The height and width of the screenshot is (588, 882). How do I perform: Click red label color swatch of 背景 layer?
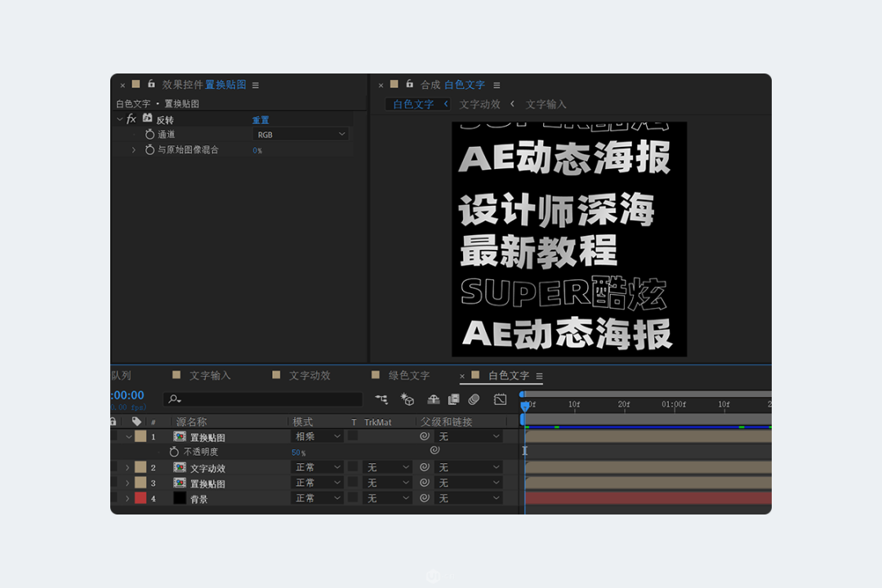pyautogui.click(x=140, y=498)
